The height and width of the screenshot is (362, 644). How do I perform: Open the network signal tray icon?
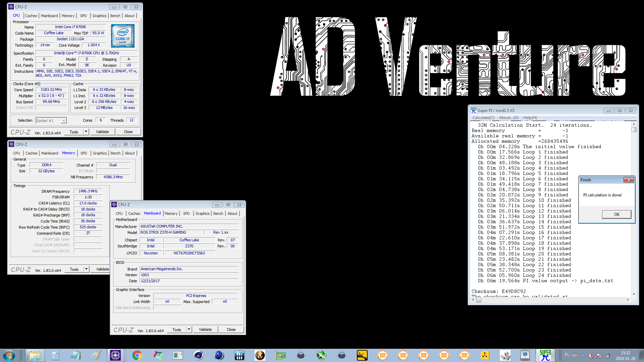607,356
